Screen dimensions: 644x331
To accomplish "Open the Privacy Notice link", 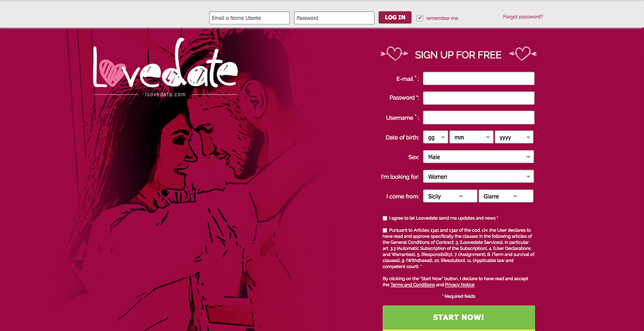I will point(459,285).
